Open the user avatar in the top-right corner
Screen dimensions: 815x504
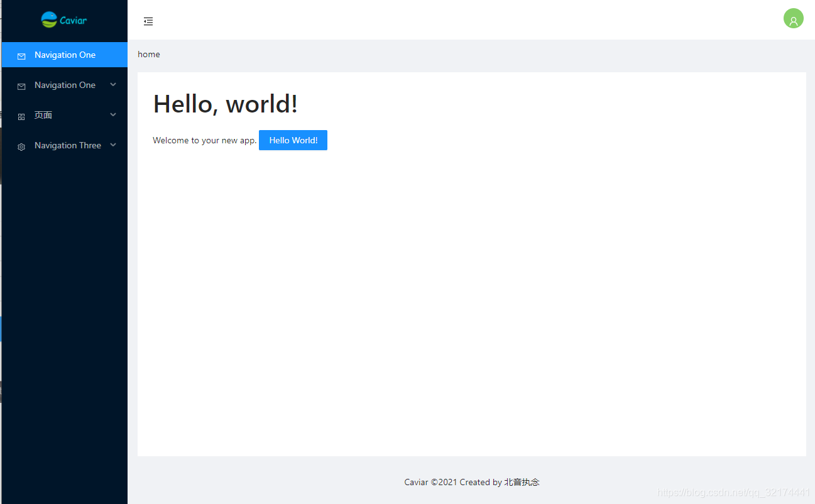click(793, 18)
